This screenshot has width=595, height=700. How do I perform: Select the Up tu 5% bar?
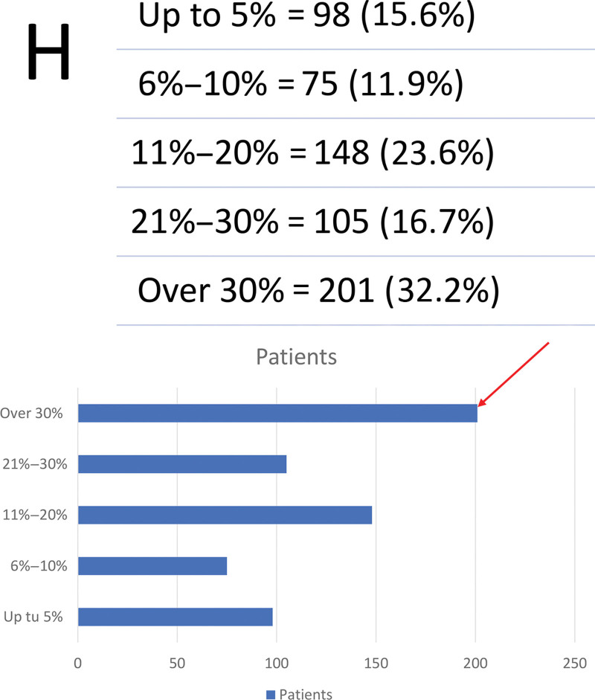pos(176,617)
